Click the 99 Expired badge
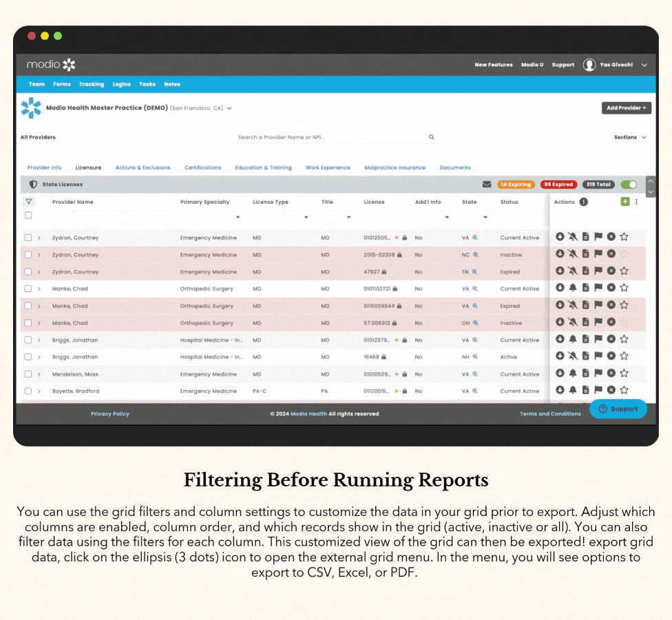This screenshot has width=672, height=620. [558, 185]
